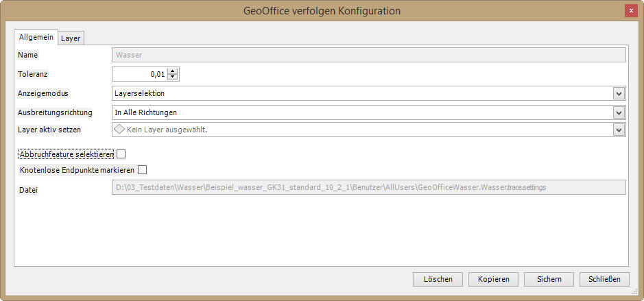Save settings with the Sichern button
Screen dimensions: 644x301
click(x=549, y=279)
